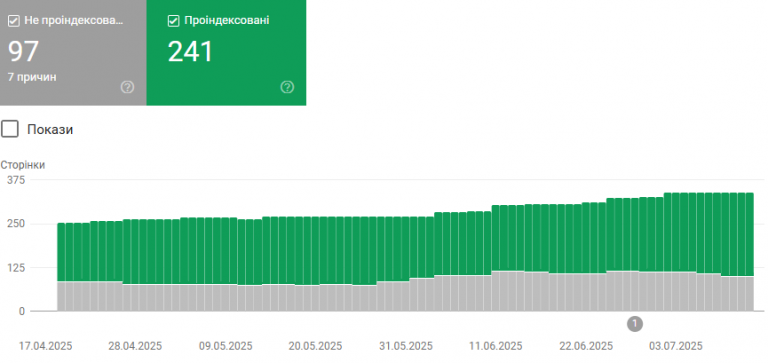The height and width of the screenshot is (363, 768).
Task: Click the date label 22.06.2025
Action: [586, 346]
